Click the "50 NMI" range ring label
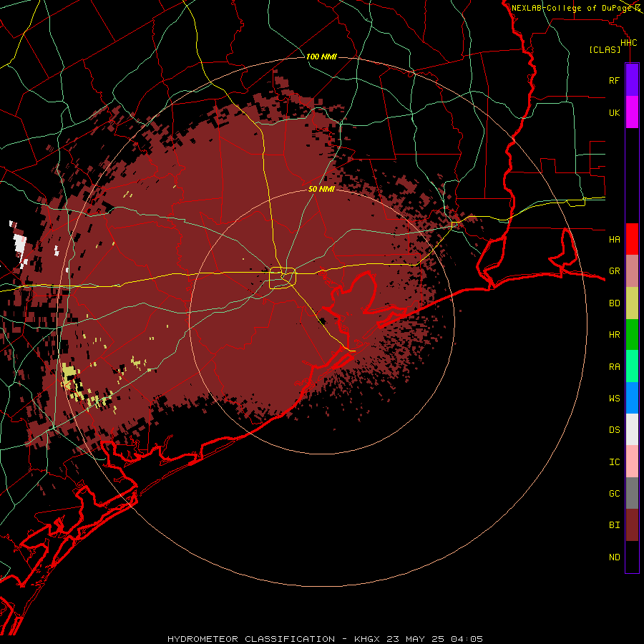644x644 pixels. click(321, 189)
